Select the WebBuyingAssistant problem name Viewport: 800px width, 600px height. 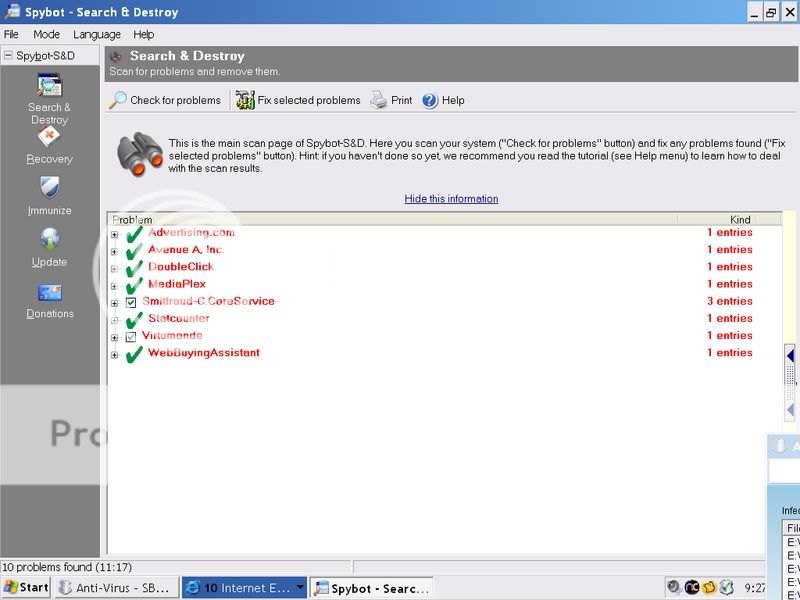204,353
